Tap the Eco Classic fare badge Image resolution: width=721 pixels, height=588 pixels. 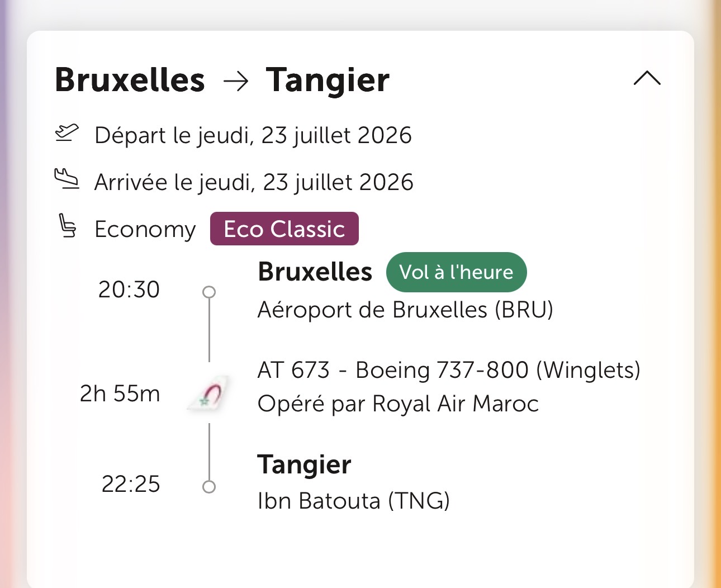point(284,229)
